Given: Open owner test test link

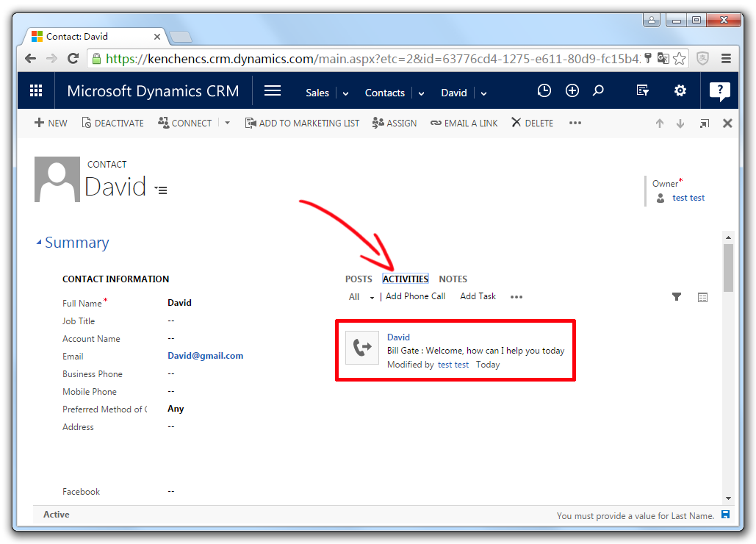Looking at the screenshot, I should [x=688, y=198].
